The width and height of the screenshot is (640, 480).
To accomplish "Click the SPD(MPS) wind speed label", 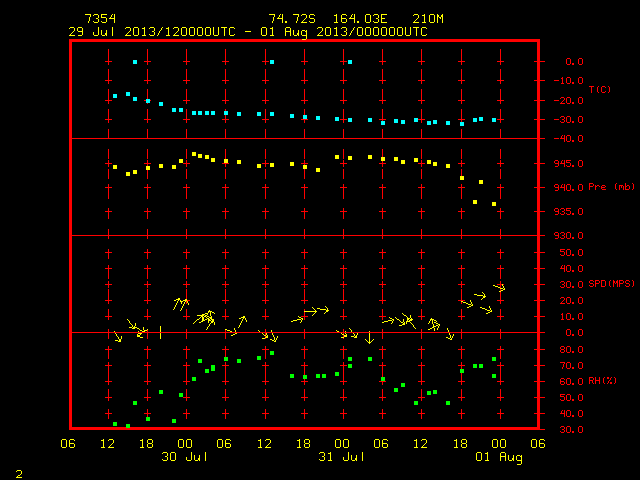I will tap(611, 284).
